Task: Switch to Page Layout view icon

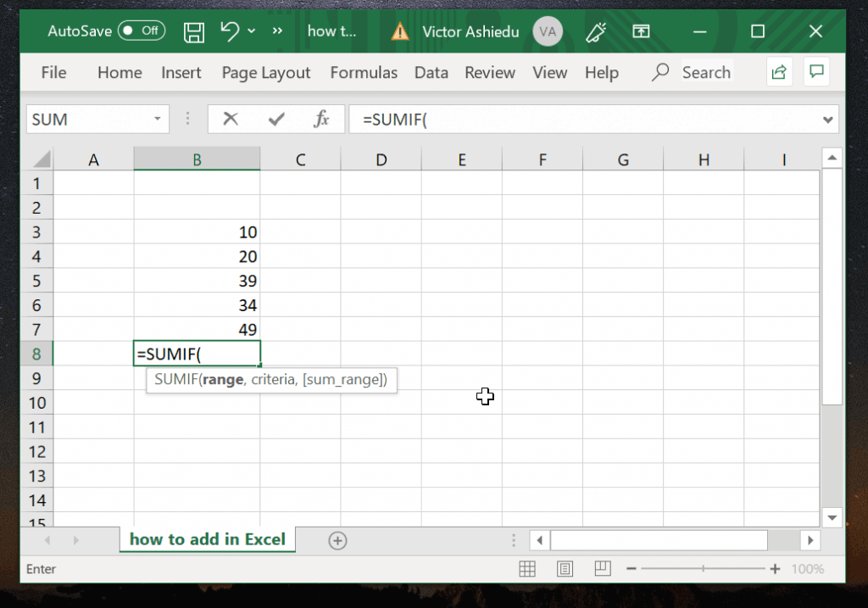Action: [x=565, y=569]
